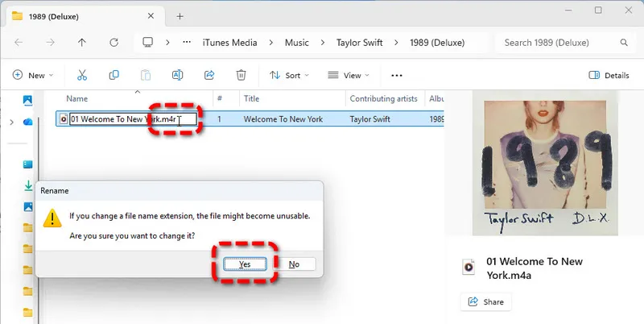Toggle the Details pane button
Viewport: 644px width, 324px height.
(x=609, y=75)
